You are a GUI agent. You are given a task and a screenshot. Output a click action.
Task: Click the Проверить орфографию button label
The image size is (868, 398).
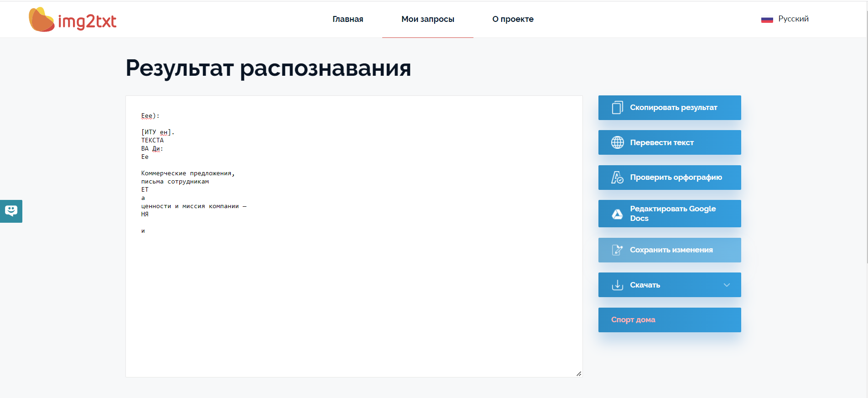(676, 178)
